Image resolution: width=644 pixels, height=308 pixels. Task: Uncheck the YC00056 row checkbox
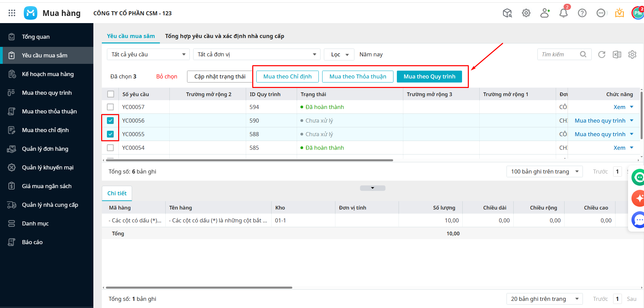(x=110, y=121)
